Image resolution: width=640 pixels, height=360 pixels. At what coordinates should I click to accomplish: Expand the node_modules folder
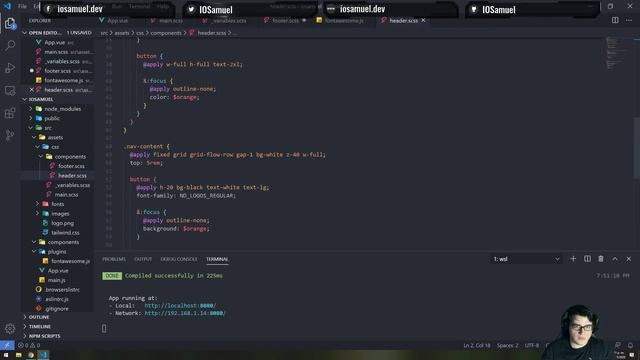(x=57, y=109)
